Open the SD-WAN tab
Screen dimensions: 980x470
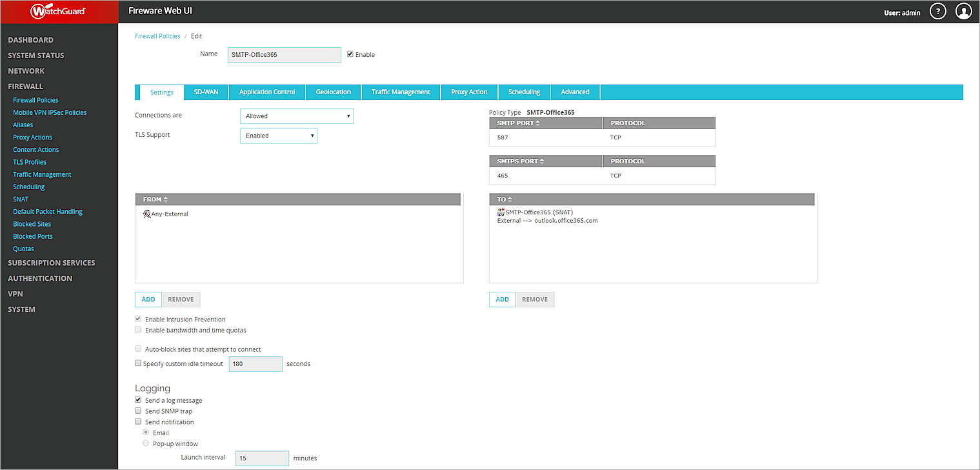point(205,92)
